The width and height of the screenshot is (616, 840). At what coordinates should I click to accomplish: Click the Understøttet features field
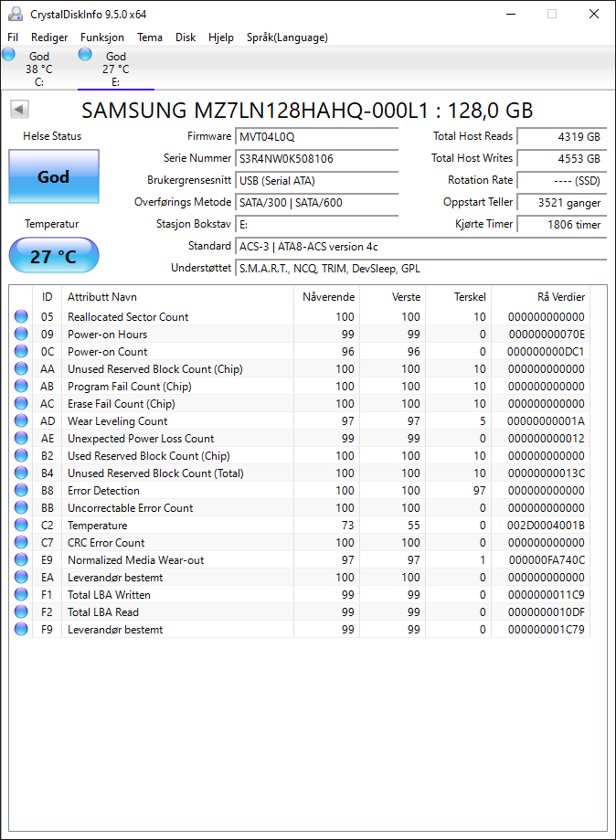coord(421,269)
